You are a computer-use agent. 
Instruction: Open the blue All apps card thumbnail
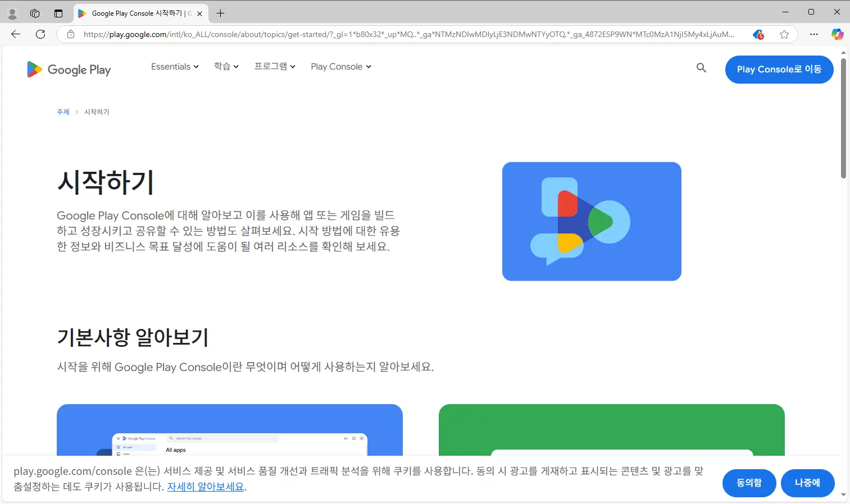230,430
